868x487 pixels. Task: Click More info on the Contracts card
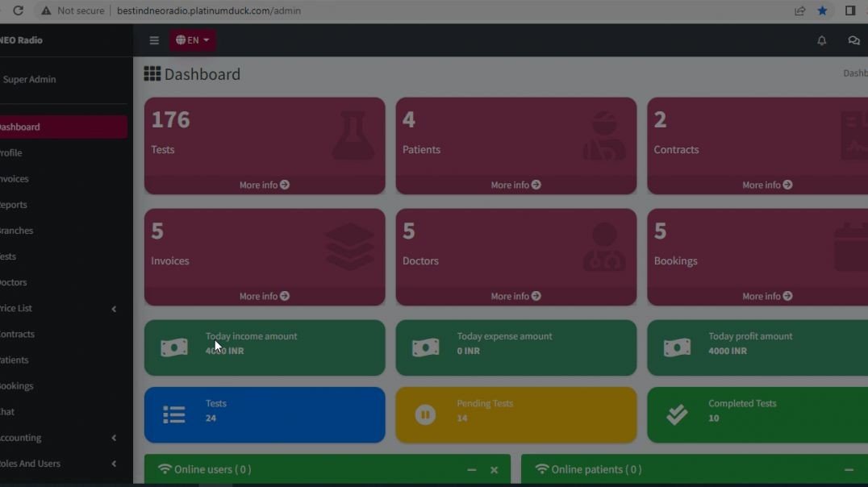767,185
